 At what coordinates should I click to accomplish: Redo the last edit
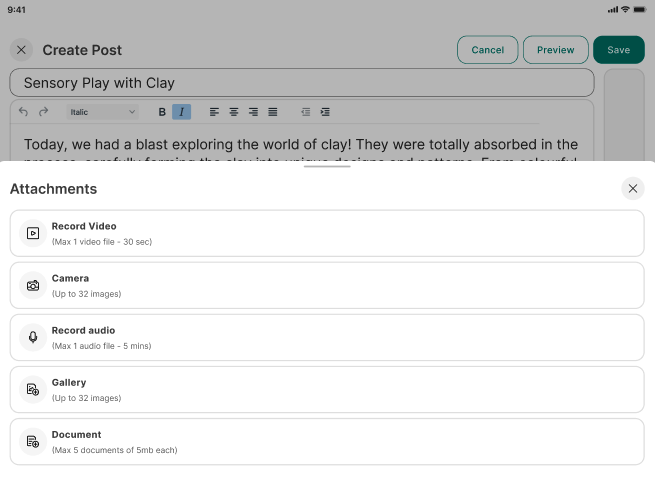click(x=43, y=112)
